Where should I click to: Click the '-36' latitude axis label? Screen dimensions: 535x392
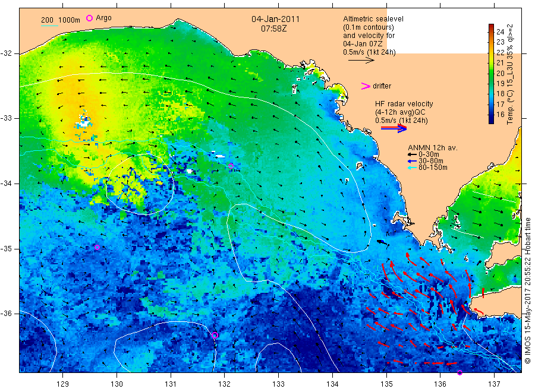coord(6,313)
